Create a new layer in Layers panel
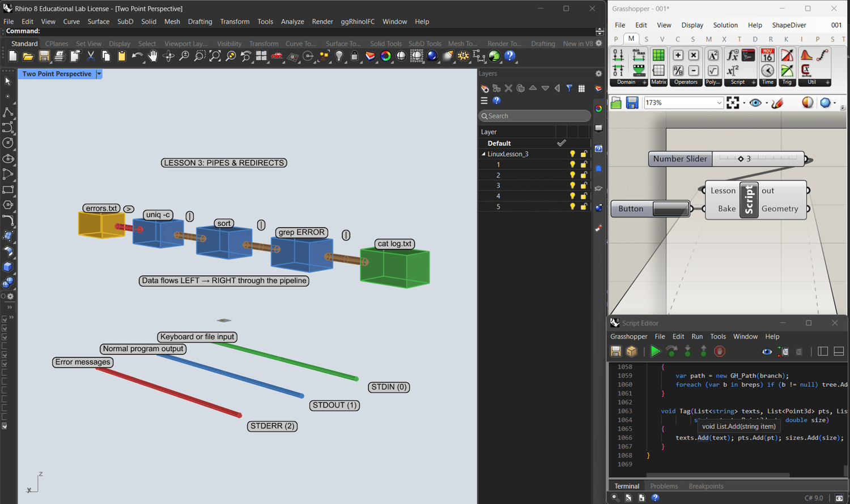The image size is (850, 504). click(484, 88)
